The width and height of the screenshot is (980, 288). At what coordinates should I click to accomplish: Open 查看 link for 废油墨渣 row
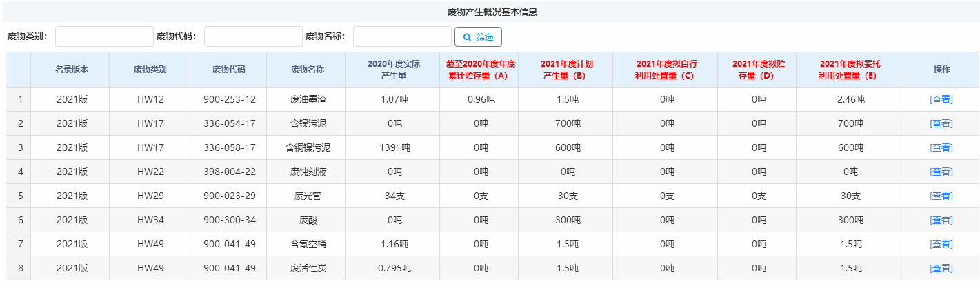[941, 99]
